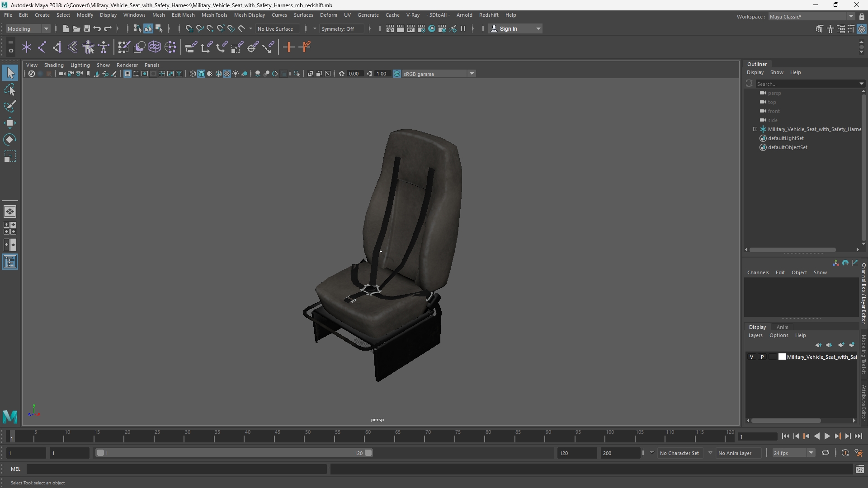Open the Modeling menu set dropdown

click(28, 28)
